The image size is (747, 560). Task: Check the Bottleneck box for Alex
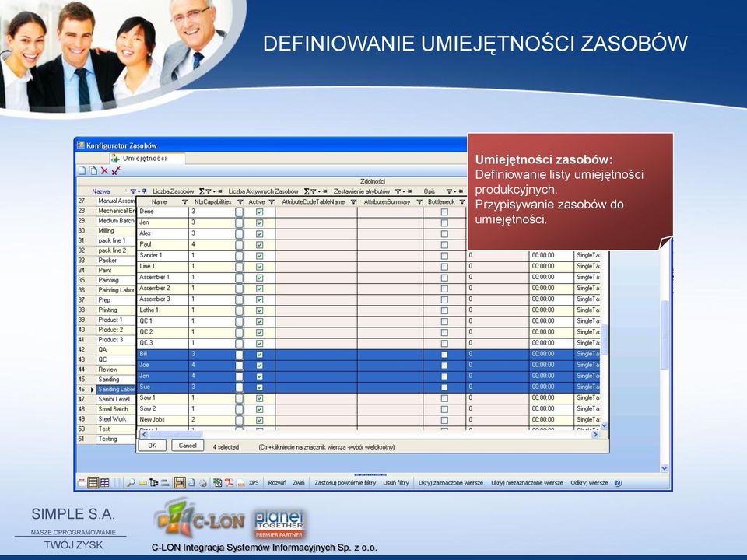coord(444,233)
